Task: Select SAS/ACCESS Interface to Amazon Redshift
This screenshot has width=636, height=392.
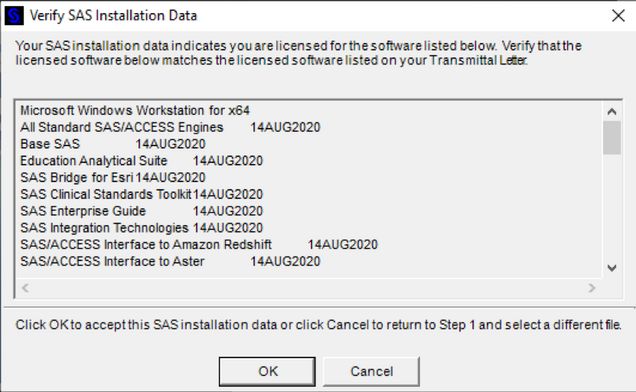Action: pos(199,244)
